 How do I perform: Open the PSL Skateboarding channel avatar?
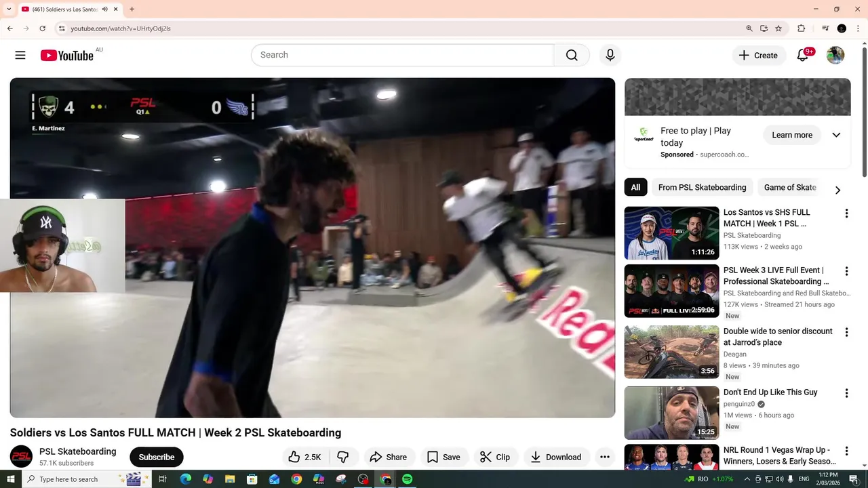pyautogui.click(x=21, y=457)
